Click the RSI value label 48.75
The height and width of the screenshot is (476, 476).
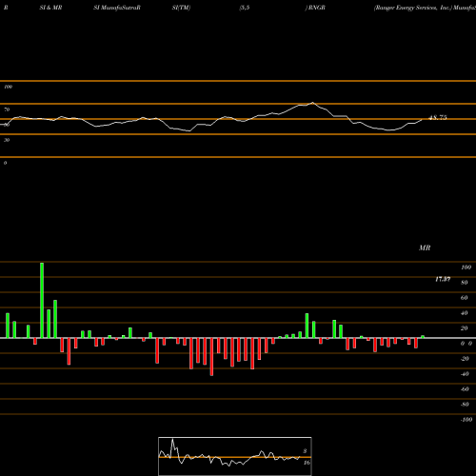pyautogui.click(x=438, y=117)
